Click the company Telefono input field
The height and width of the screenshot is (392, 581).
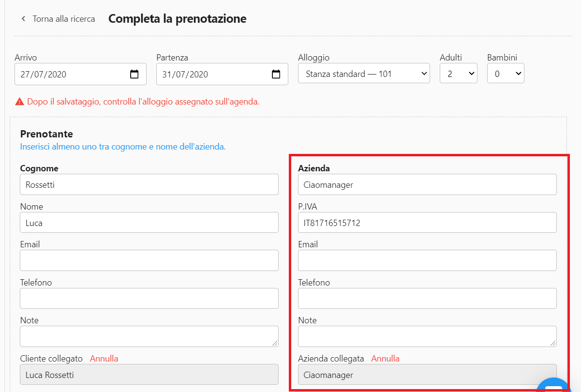[x=427, y=298]
